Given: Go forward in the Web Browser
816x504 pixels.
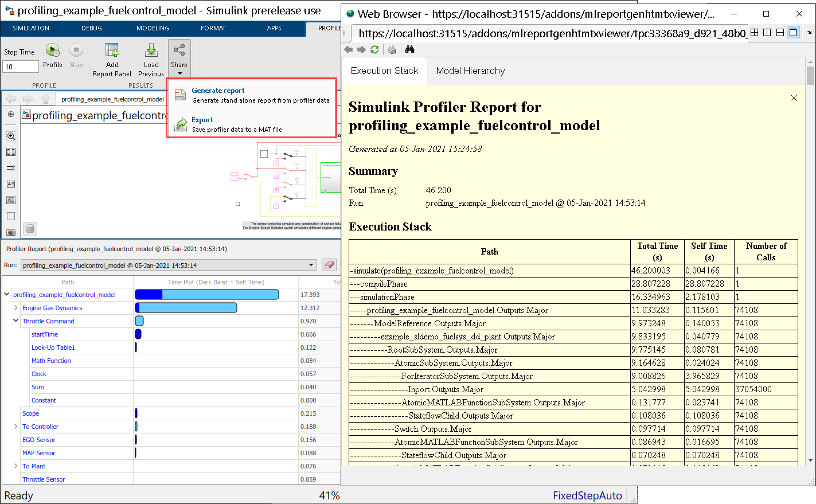Looking at the screenshot, I should click(x=361, y=50).
